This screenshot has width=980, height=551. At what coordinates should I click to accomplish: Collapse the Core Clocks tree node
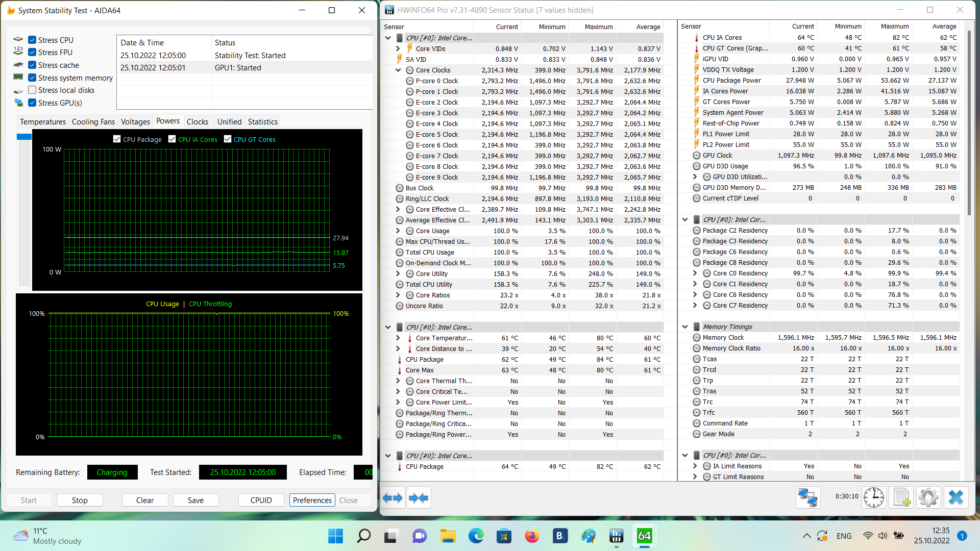398,70
